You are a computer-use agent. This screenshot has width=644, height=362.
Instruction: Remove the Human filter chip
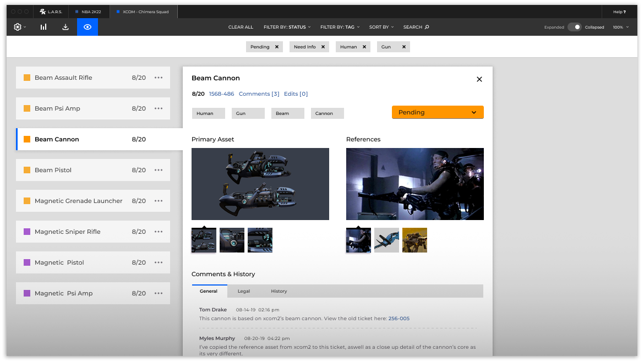pos(364,47)
